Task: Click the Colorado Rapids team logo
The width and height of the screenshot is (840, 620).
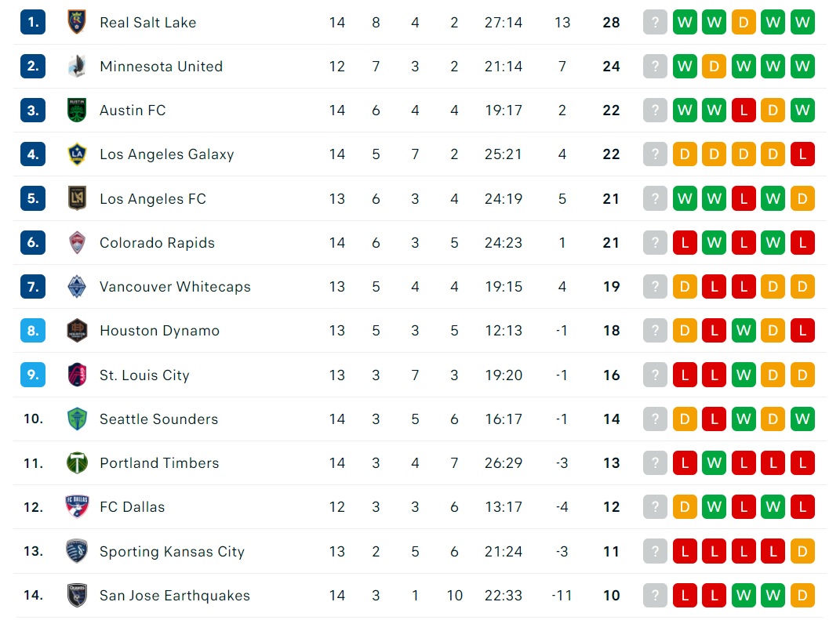Action: pyautogui.click(x=77, y=242)
